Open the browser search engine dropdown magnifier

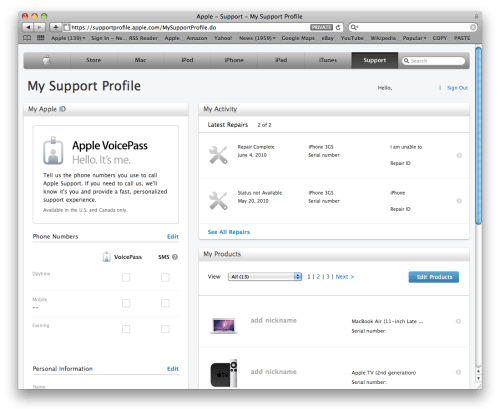click(x=354, y=27)
